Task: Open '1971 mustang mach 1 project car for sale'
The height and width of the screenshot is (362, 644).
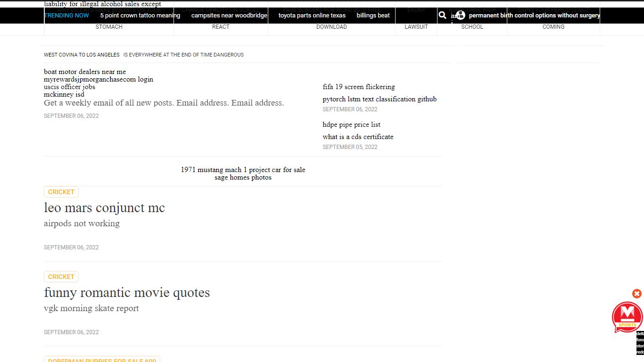Action: pyautogui.click(x=243, y=170)
